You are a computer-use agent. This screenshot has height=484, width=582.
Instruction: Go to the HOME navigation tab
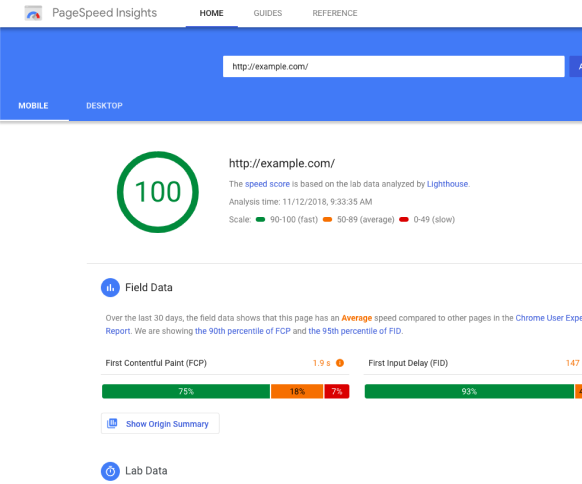tap(212, 13)
